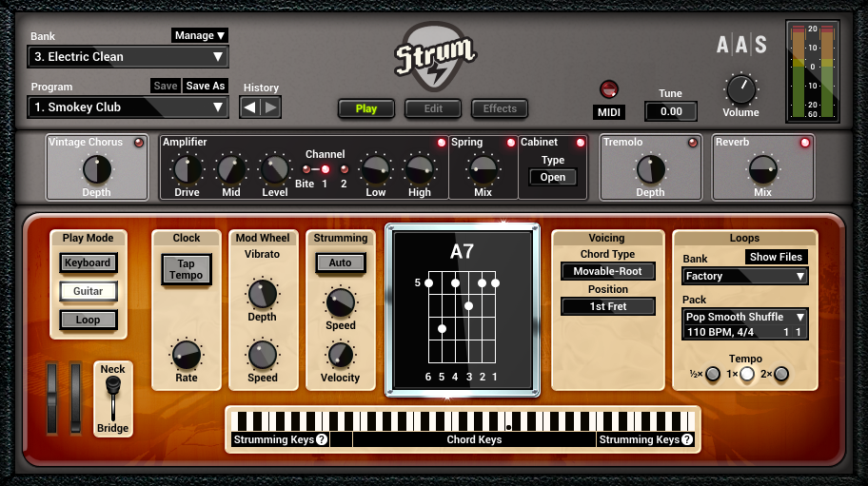Toggle the Reverb effect power LED
Screen dimensions: 868x486
(x=805, y=143)
